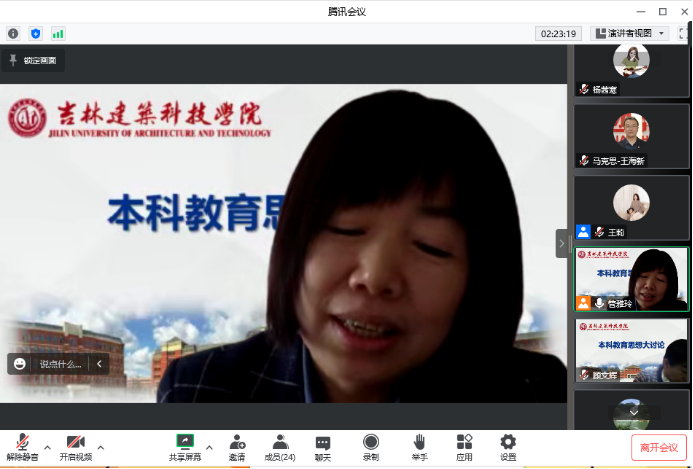Collapse the participant side panel arrow

pos(561,243)
